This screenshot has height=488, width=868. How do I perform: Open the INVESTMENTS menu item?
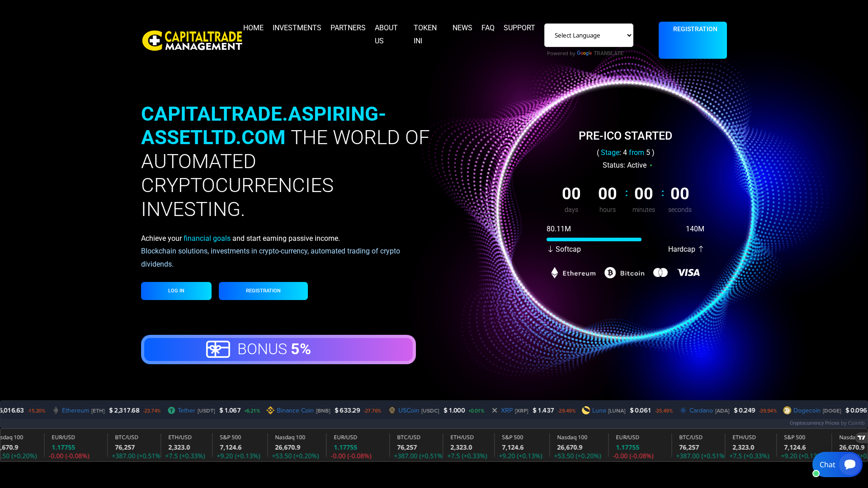coord(297,28)
